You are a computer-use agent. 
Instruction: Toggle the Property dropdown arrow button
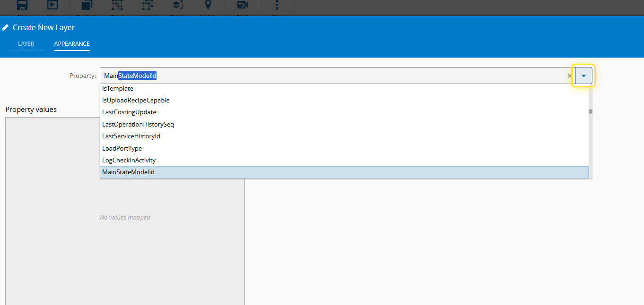coord(583,76)
